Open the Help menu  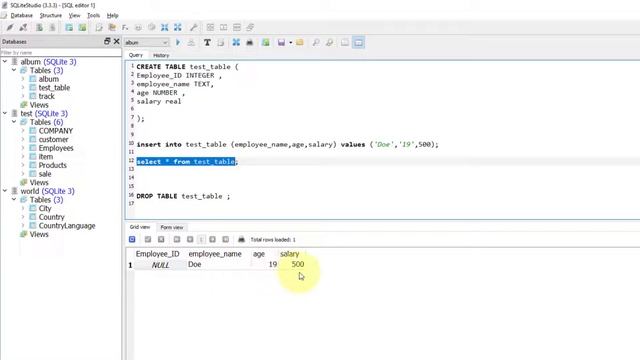click(x=113, y=16)
